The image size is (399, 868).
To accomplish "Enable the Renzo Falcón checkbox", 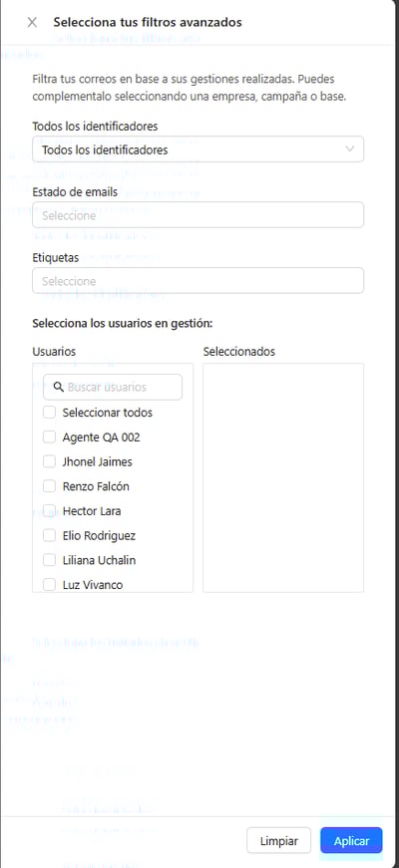I will pos(49,486).
